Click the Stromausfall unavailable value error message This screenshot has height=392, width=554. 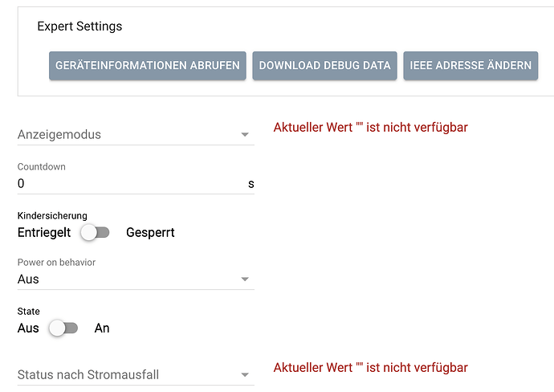(x=371, y=368)
